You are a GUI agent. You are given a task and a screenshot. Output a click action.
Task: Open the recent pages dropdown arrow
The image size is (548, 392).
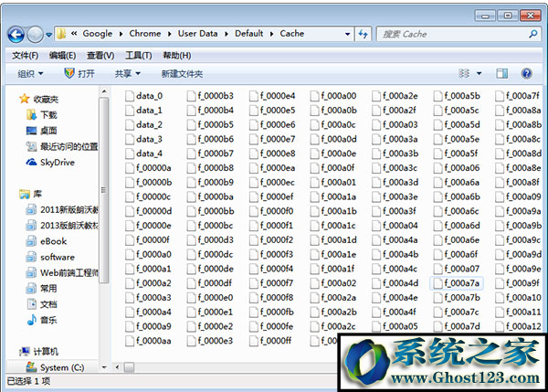48,35
